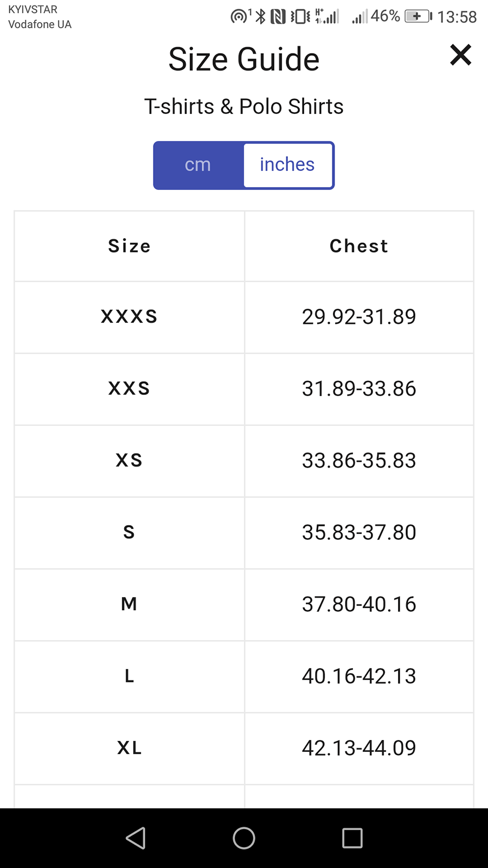Select the M size row
This screenshot has height=868, width=488.
[129, 604]
